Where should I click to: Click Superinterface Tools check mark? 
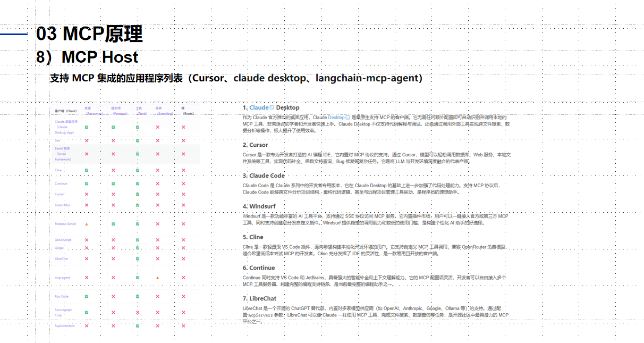[138, 326]
